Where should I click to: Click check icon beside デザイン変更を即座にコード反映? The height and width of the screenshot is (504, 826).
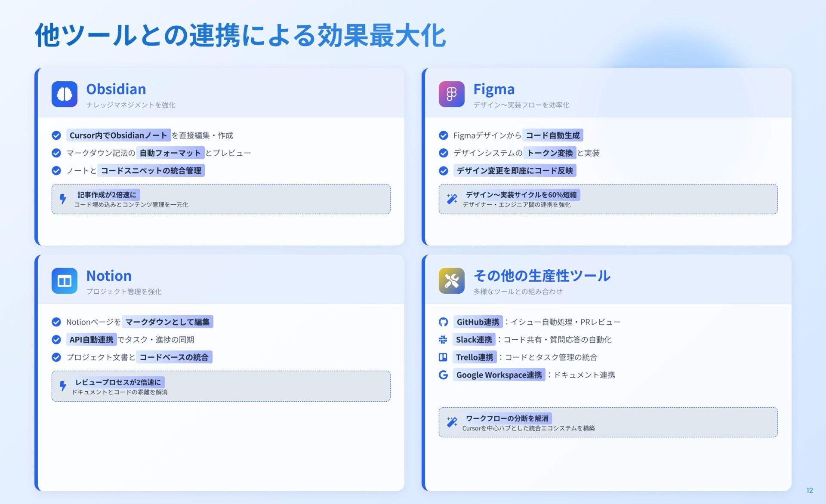pyautogui.click(x=444, y=171)
